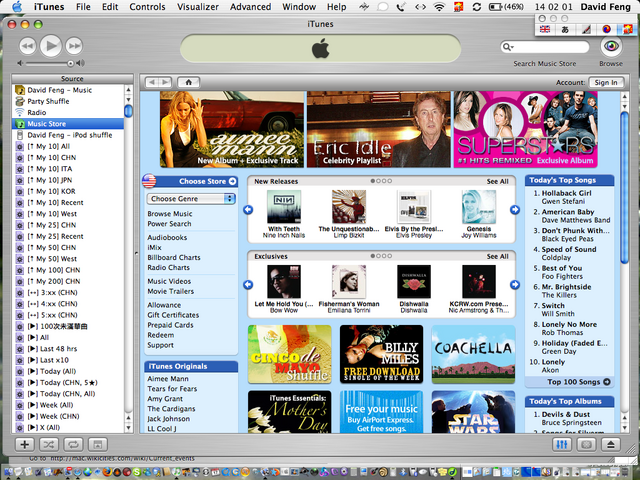The width and height of the screenshot is (640, 480).
Task: Open the Coachella banner
Action: 473,354
